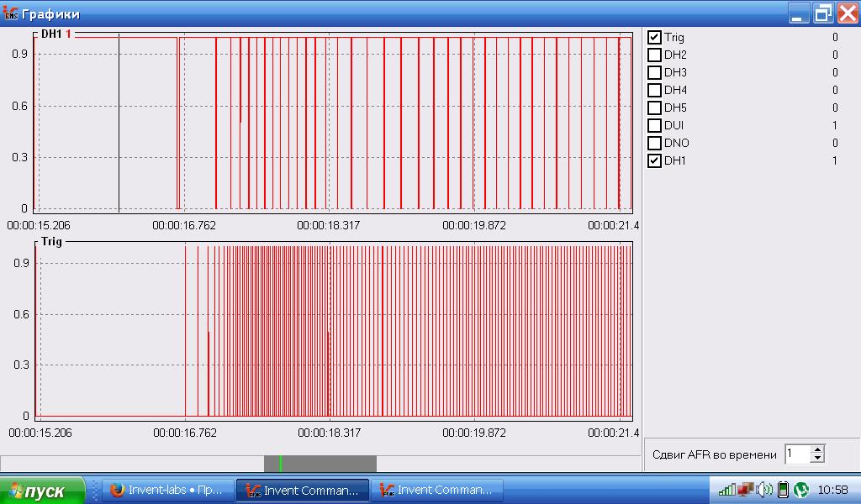
Task: Click the AFR time shift value field
Action: [798, 454]
